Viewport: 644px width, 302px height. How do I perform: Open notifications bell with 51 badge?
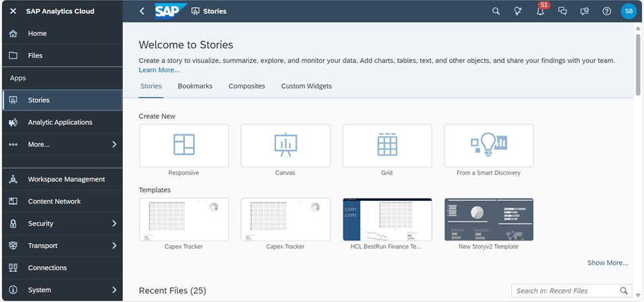click(x=540, y=11)
